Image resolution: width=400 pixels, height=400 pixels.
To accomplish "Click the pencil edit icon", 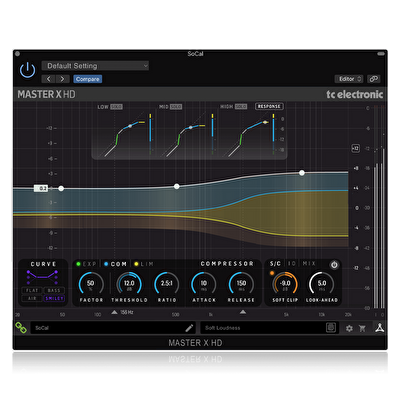I will 189,328.
